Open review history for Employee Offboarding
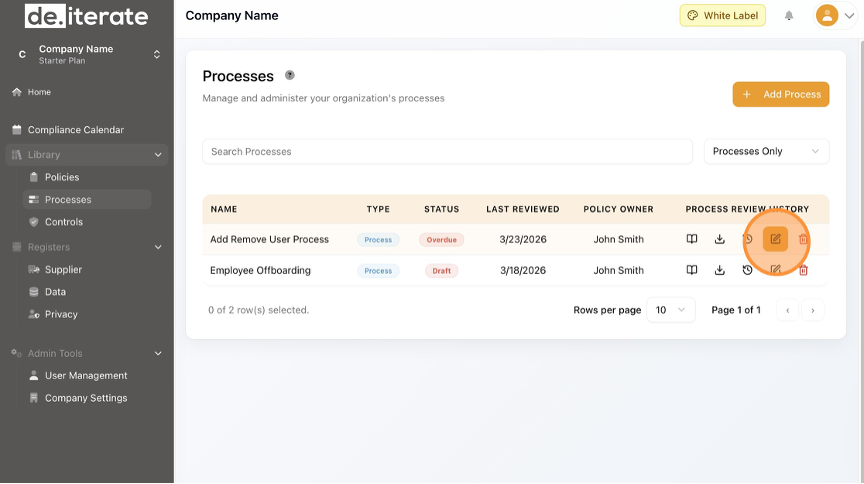Image resolution: width=864 pixels, height=484 pixels. click(x=747, y=270)
